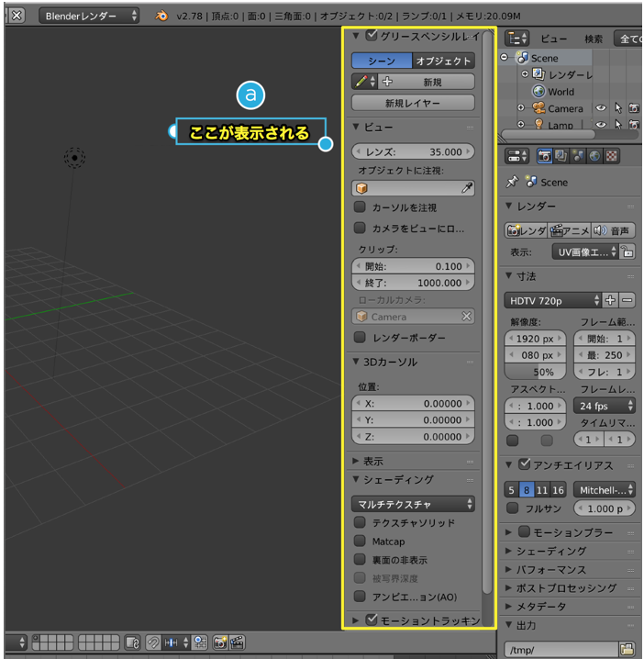Switch to Scene properties tab
Viewport: 644px width, 659px height.
click(578, 156)
